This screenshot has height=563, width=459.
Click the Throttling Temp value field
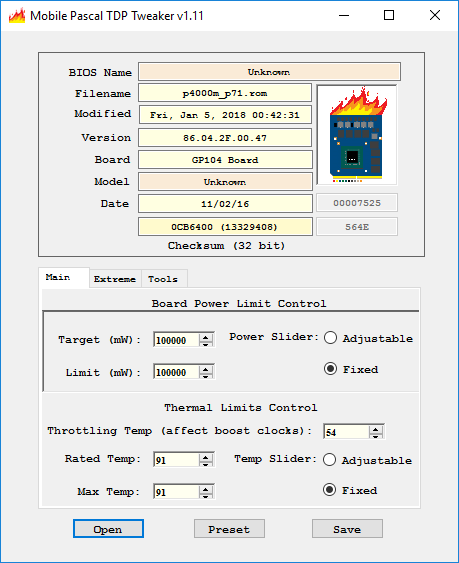[346, 432]
